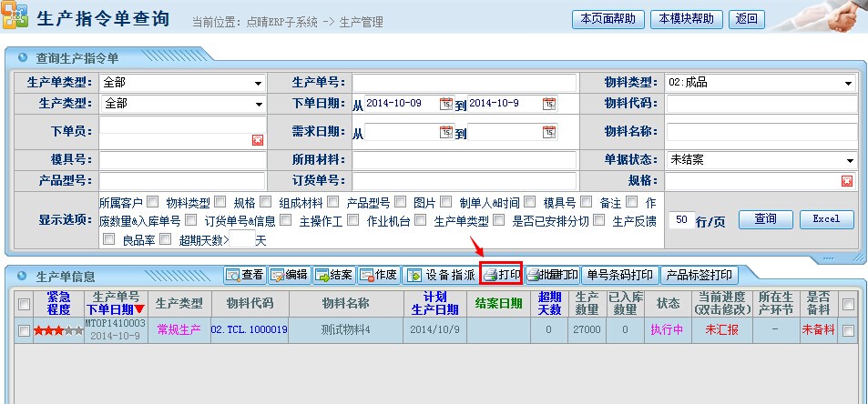Click the 查询 search button
868x404 pixels.
tap(765, 219)
